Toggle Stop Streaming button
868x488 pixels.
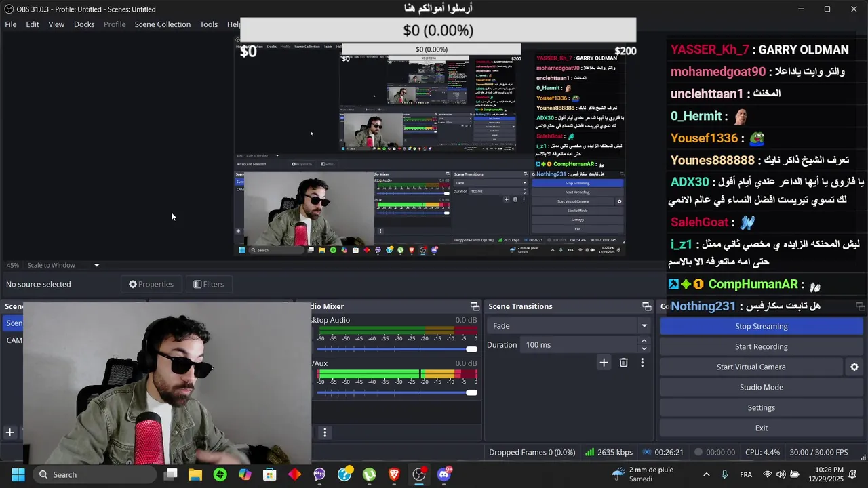762,326
